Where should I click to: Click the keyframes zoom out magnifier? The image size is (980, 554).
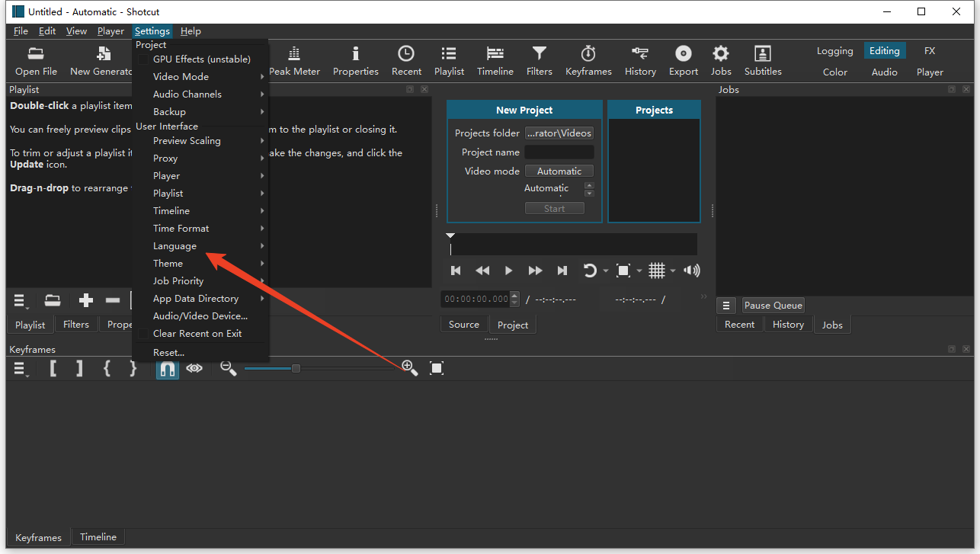(228, 368)
